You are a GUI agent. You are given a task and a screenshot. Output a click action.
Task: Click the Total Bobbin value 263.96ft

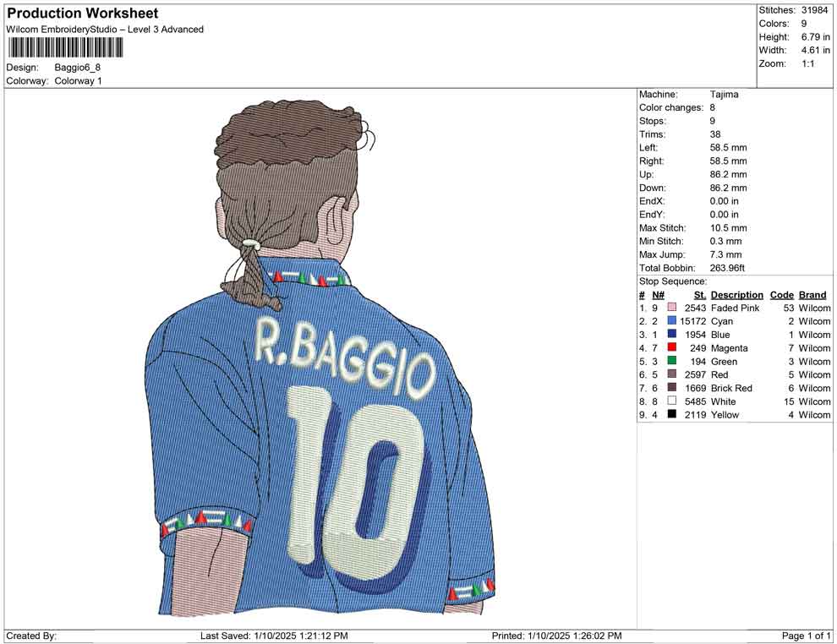click(x=727, y=268)
